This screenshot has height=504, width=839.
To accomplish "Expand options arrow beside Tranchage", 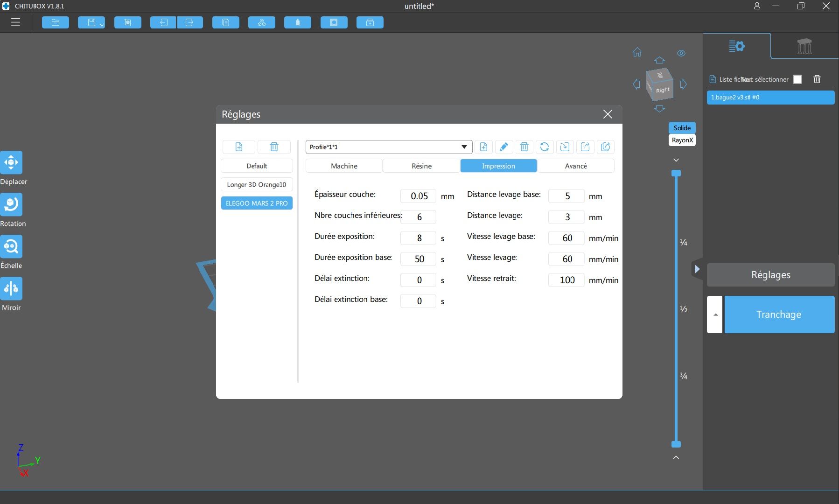I will click(715, 315).
